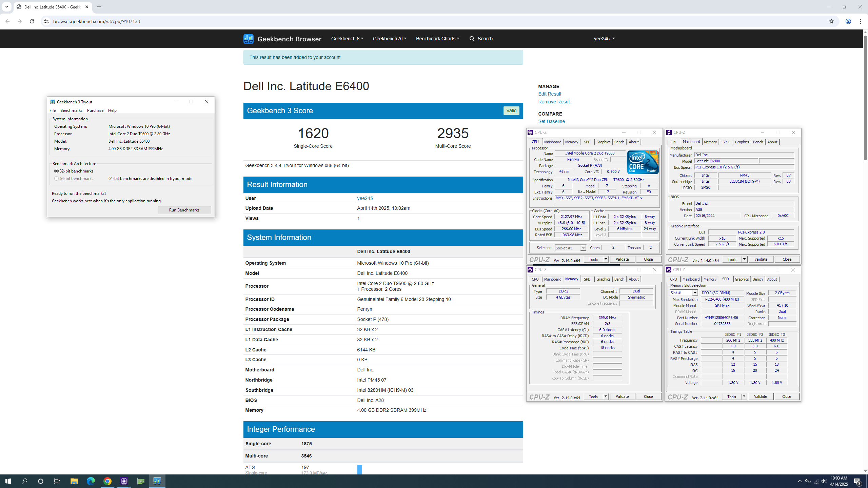Open Windows taskbar search

pos(24,481)
